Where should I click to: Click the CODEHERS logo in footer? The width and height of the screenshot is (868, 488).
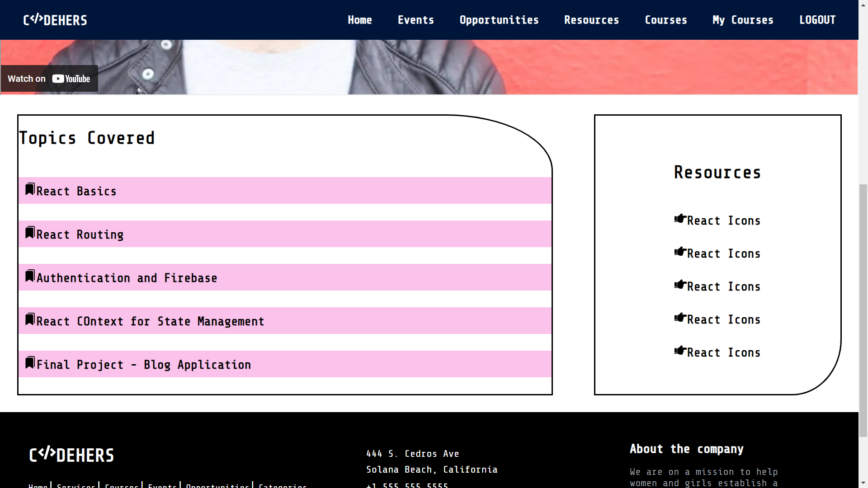[x=71, y=455]
